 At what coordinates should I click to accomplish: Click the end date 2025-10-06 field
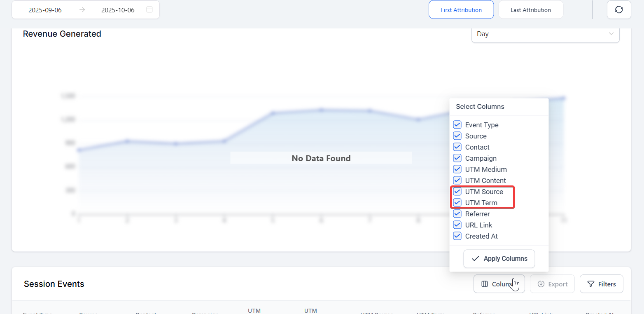[118, 10]
